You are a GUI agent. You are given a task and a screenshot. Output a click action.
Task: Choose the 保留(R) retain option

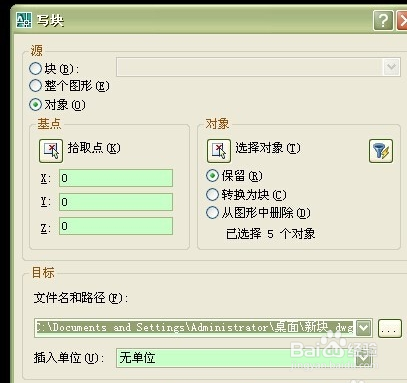click(x=212, y=176)
